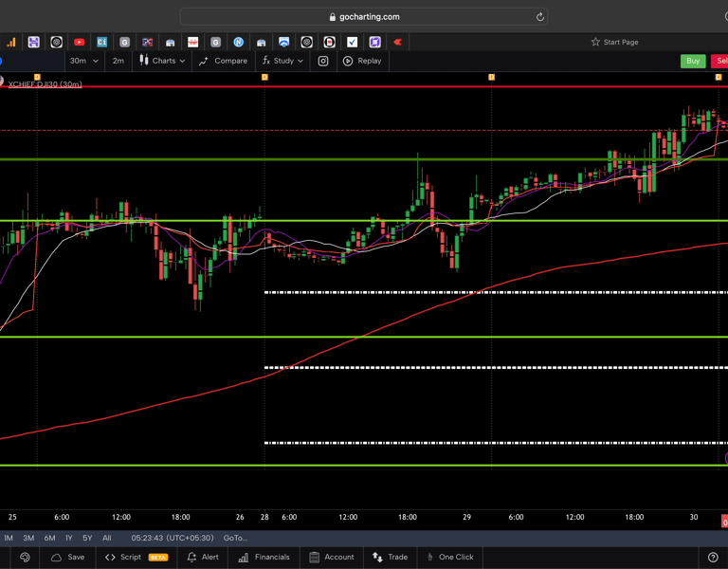This screenshot has height=569, width=728.
Task: Click the 05:23:43 (UTC+05:30) timezone clock
Action: point(173,538)
